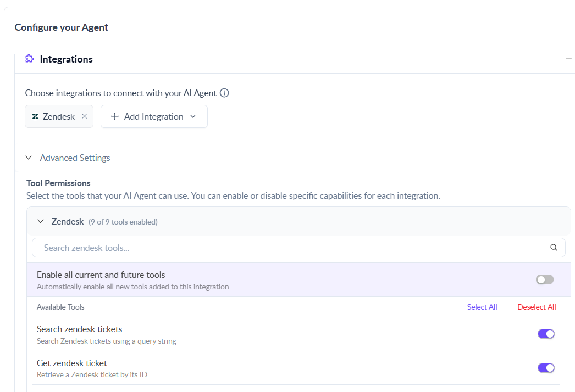Click the Integrations section heading
This screenshot has width=575, height=392.
point(66,59)
